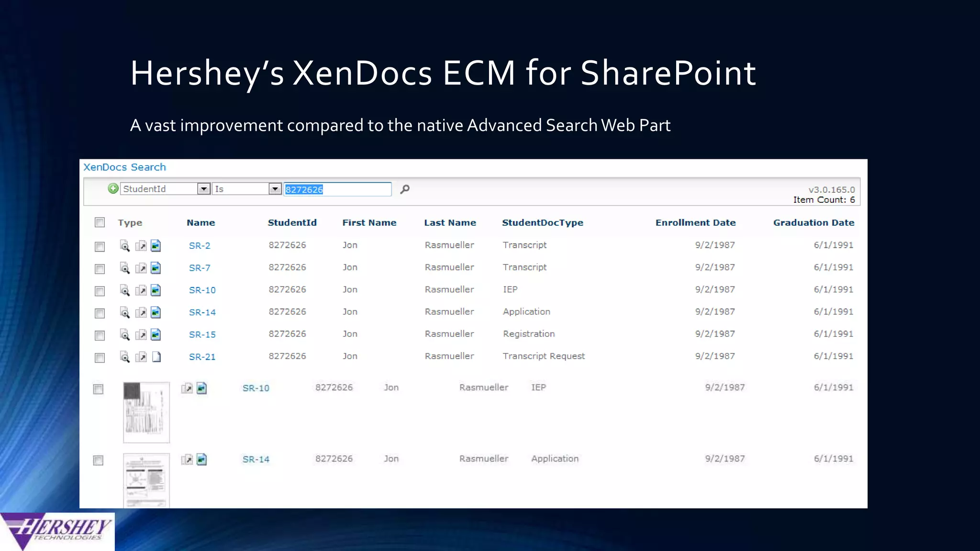The width and height of the screenshot is (980, 551).
Task: Click the image document icon in top SR-14 row
Action: 156,312
